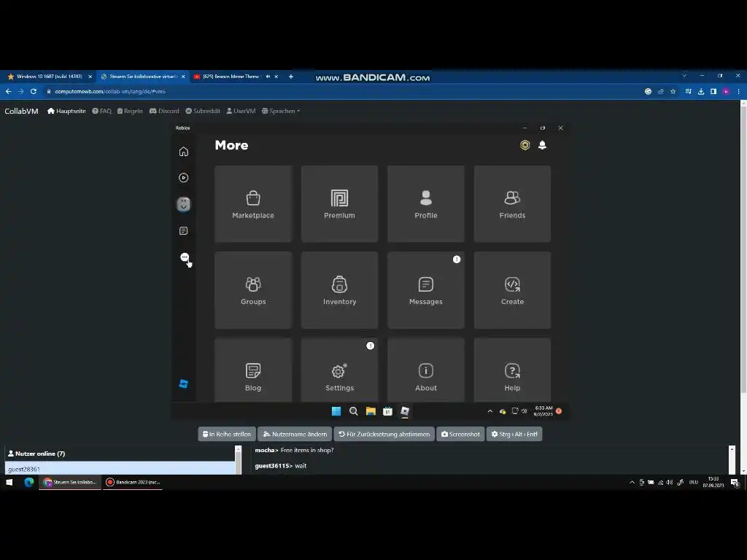747x560 pixels.
Task: Open a new browser tab
Action: [x=291, y=76]
